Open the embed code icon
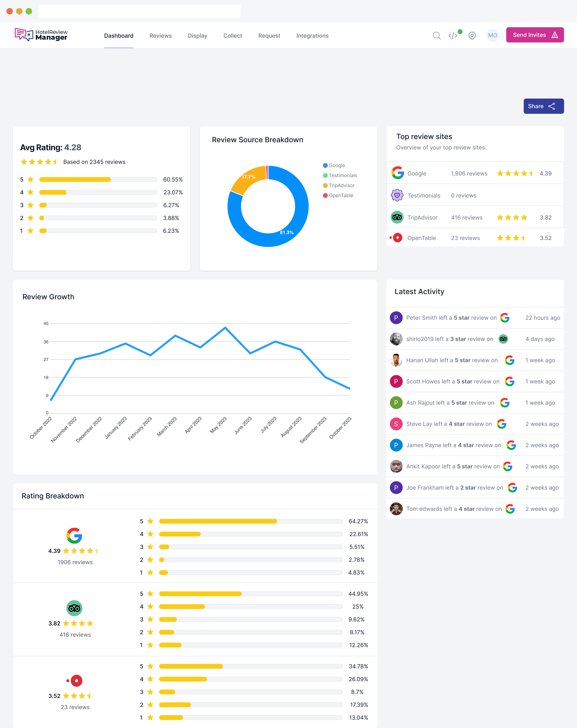Image resolution: width=577 pixels, height=728 pixels. tap(453, 35)
